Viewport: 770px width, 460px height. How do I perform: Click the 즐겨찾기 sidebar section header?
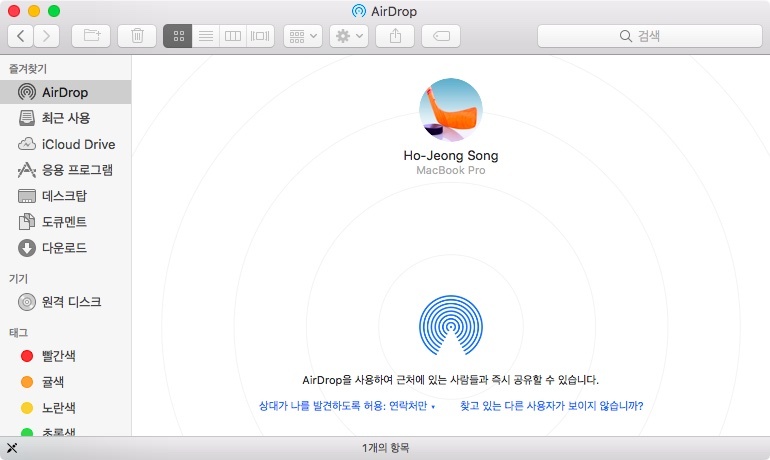pos(28,69)
